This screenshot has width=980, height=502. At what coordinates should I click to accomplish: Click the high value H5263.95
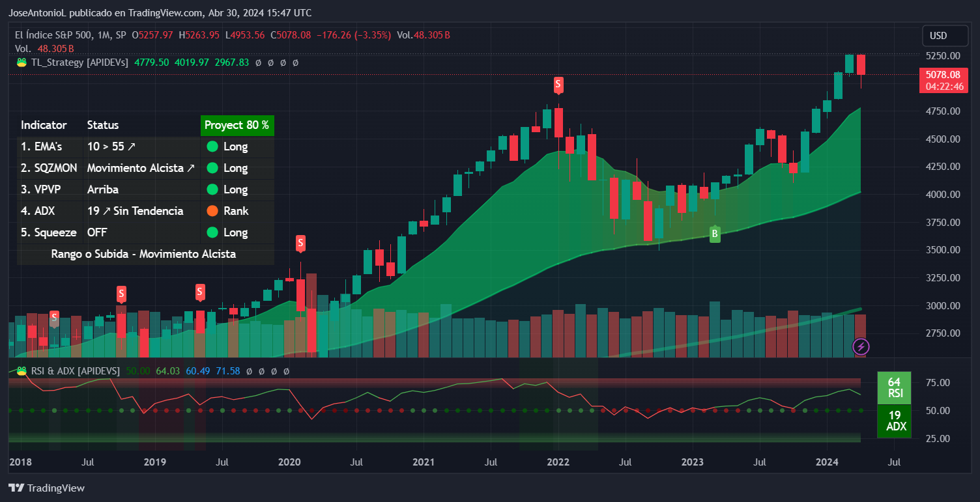[x=199, y=35]
